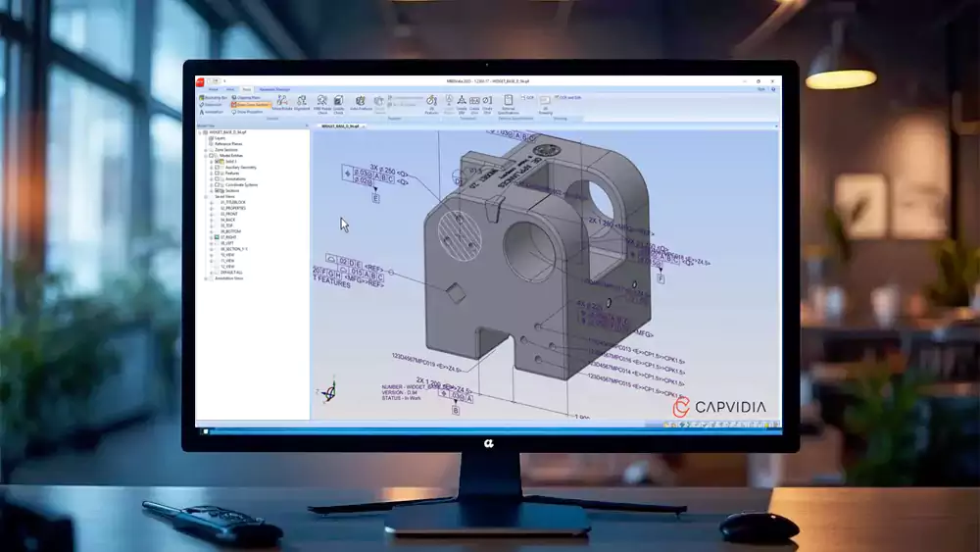This screenshot has height=552, width=980.
Task: Toggle the Solid 1 visibility checkbox
Action: (217, 162)
